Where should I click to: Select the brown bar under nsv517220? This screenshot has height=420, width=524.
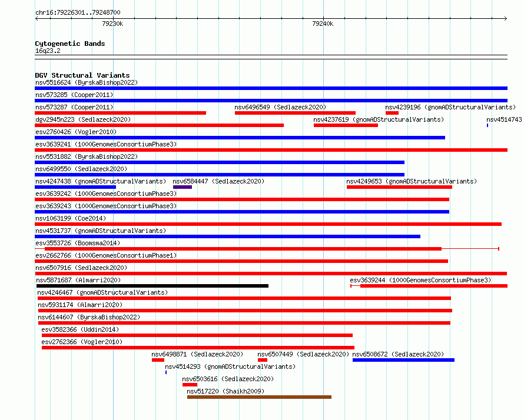click(259, 397)
